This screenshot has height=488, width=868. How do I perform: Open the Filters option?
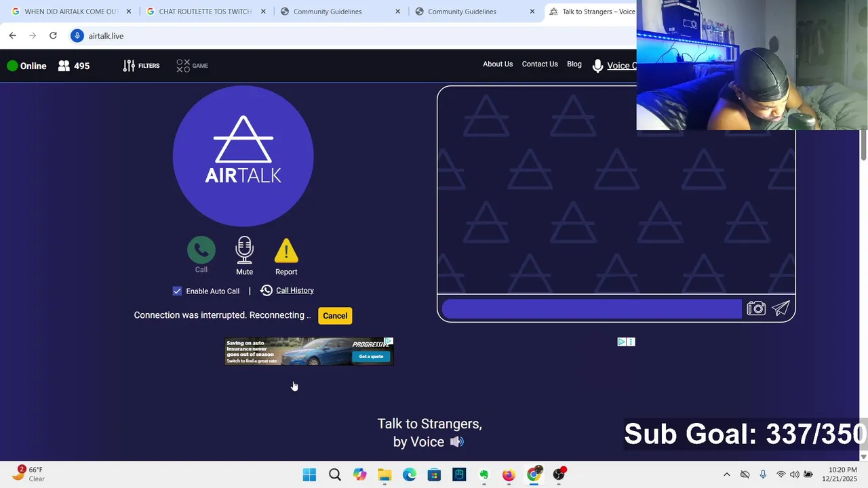point(141,66)
